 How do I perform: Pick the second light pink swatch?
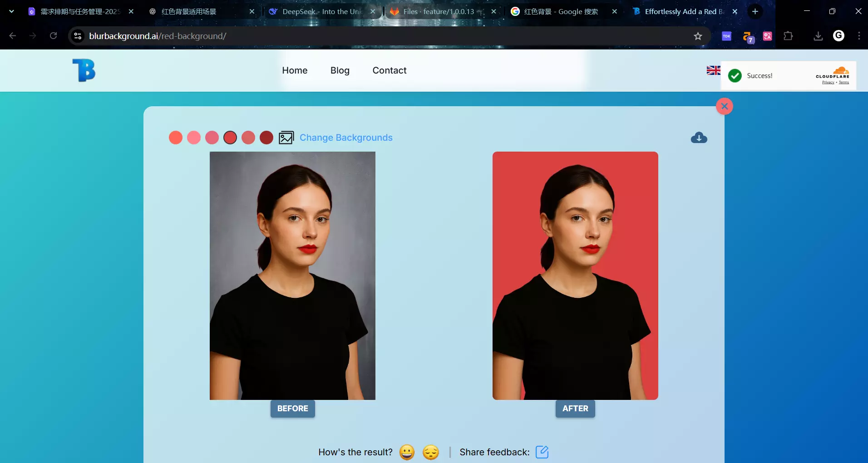pyautogui.click(x=194, y=138)
